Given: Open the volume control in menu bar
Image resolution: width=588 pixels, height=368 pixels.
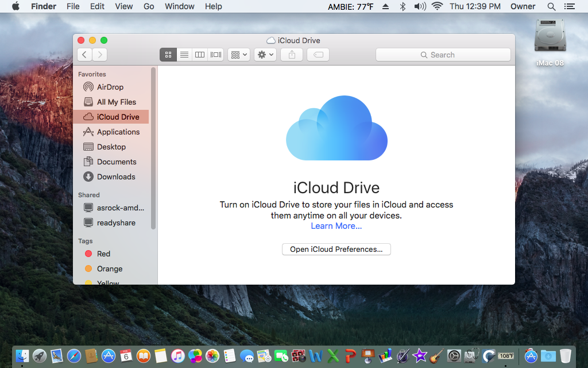Looking at the screenshot, I should point(420,6).
